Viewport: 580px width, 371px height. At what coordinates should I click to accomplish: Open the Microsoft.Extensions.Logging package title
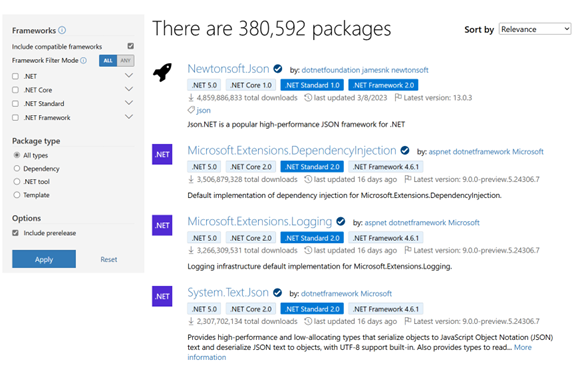tap(260, 221)
